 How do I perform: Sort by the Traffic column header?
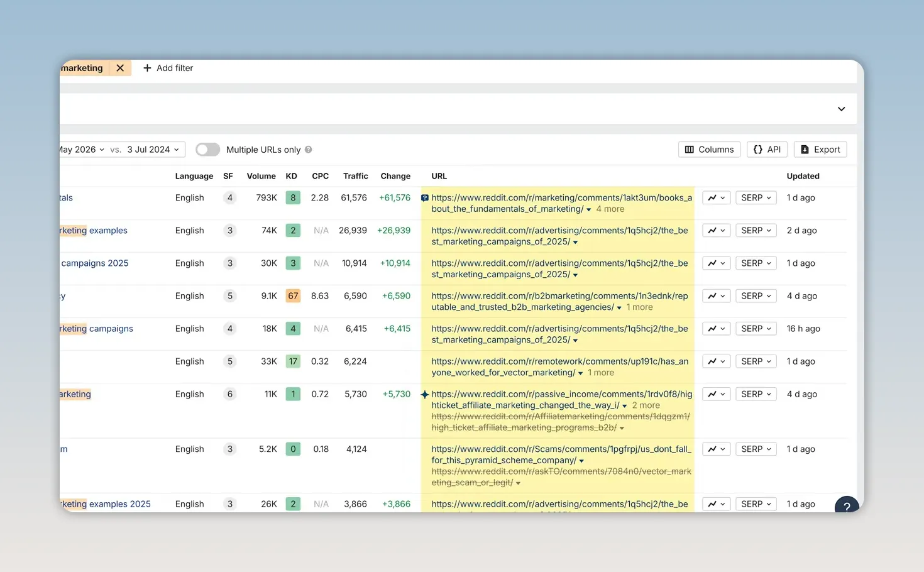click(355, 176)
